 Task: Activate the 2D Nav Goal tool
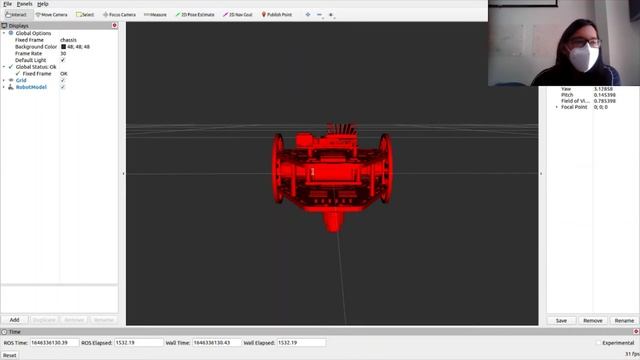(238, 15)
